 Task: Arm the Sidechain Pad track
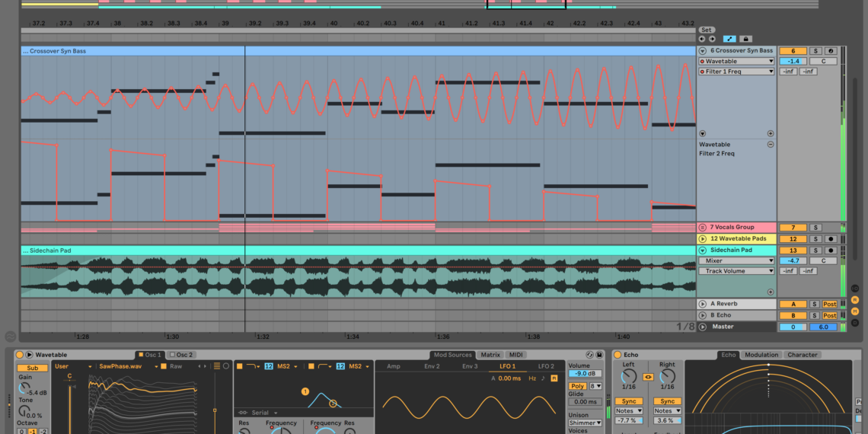click(x=830, y=251)
